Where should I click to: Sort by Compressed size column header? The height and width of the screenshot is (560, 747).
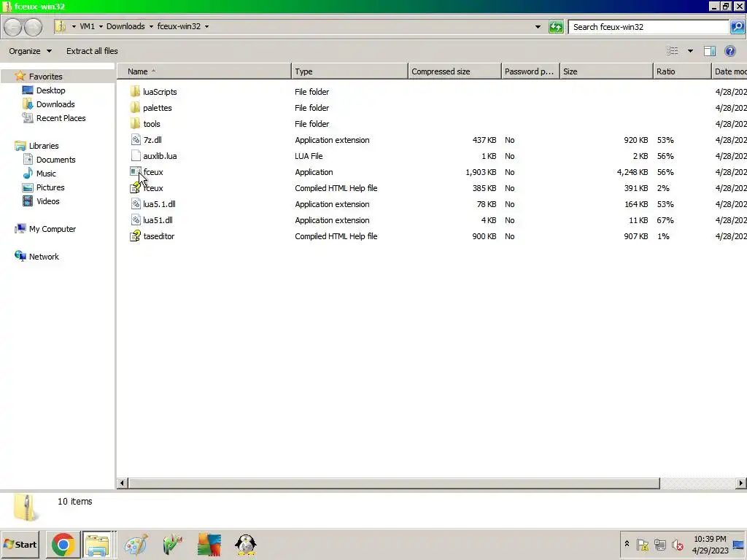(x=454, y=71)
